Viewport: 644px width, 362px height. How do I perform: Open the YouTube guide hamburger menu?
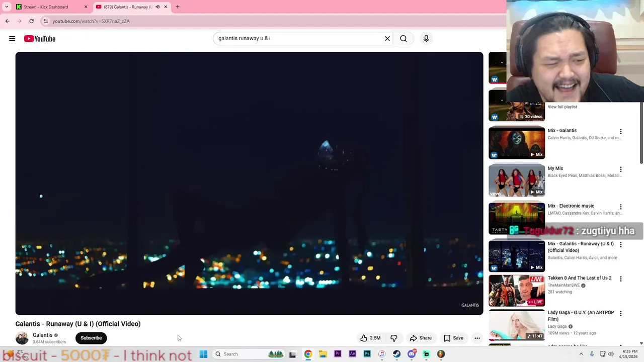coord(12,39)
